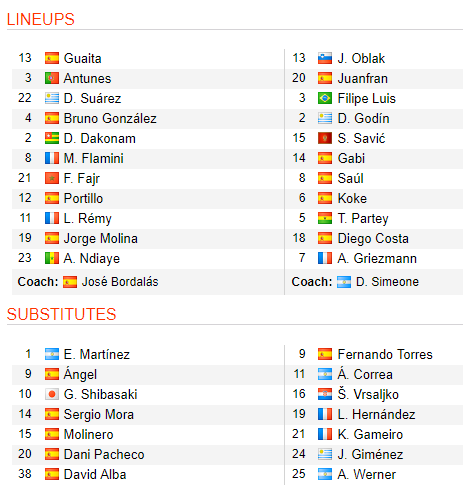463x489 pixels.
Task: Select coach José Bordalás link
Action: tap(120, 282)
